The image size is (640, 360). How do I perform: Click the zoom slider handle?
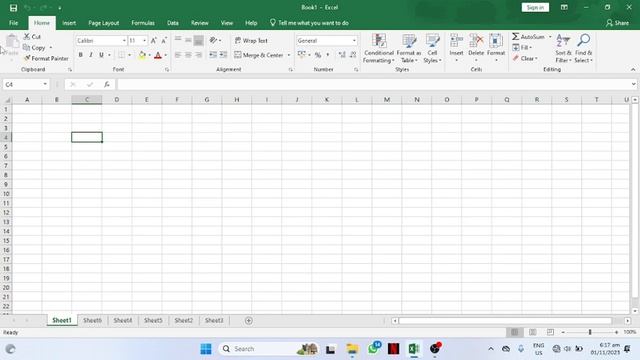[x=590, y=332]
